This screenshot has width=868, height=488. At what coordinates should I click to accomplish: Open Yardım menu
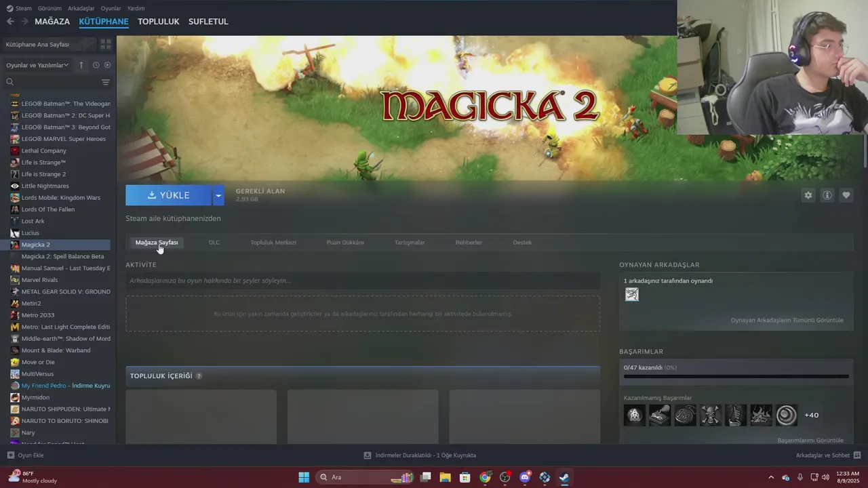pos(136,8)
